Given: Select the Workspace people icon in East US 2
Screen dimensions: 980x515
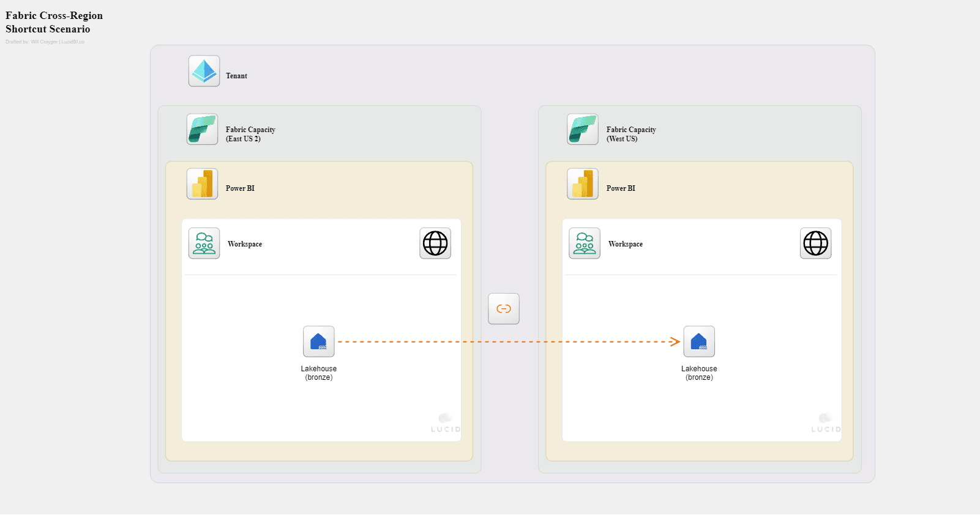Looking at the screenshot, I should pos(204,243).
